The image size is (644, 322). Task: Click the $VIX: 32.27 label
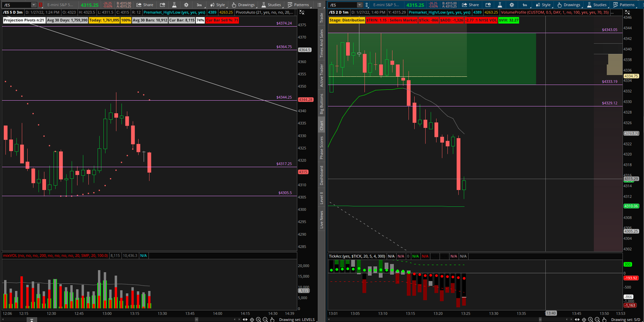click(509, 20)
